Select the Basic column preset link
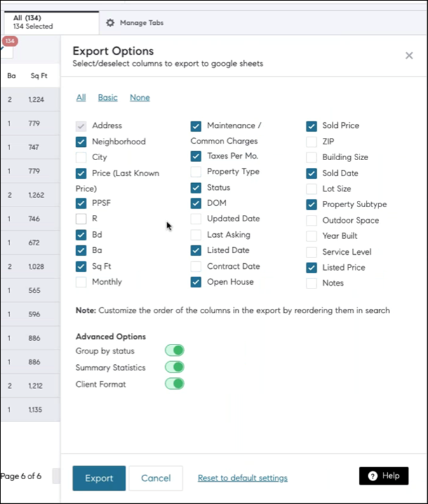 [x=107, y=97]
